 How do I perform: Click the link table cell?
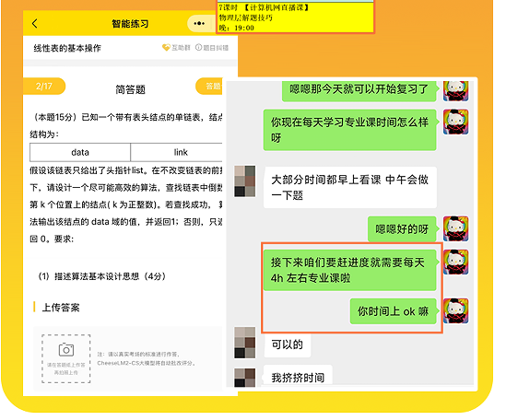pos(177,152)
